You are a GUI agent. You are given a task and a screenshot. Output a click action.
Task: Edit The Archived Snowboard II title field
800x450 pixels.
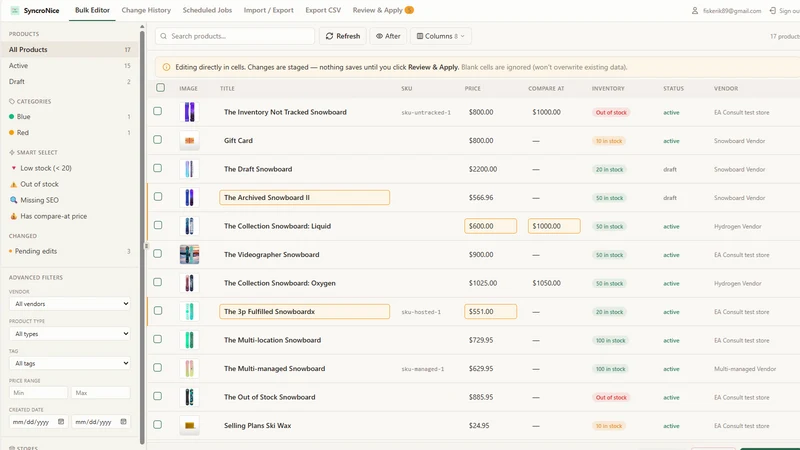tap(305, 197)
